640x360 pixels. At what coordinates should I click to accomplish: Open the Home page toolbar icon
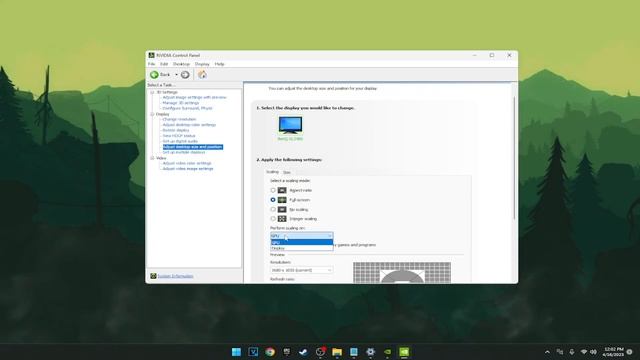202,74
